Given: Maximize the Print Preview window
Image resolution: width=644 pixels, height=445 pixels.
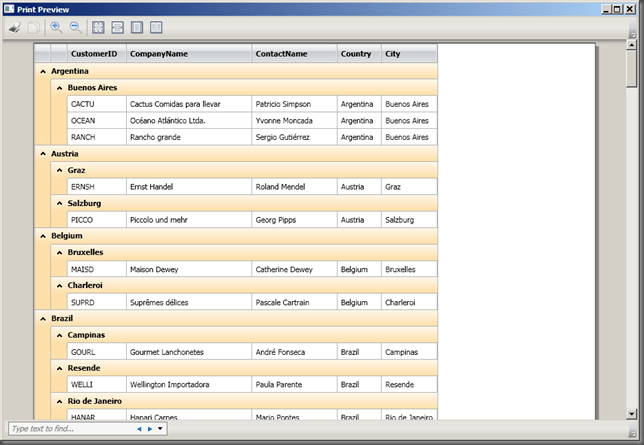Looking at the screenshot, I should (618, 9).
